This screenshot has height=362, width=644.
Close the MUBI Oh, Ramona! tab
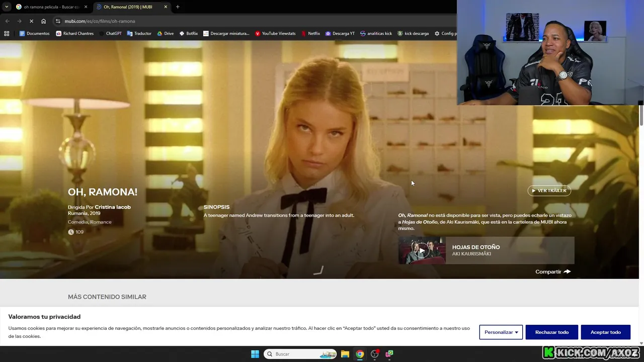(x=165, y=7)
